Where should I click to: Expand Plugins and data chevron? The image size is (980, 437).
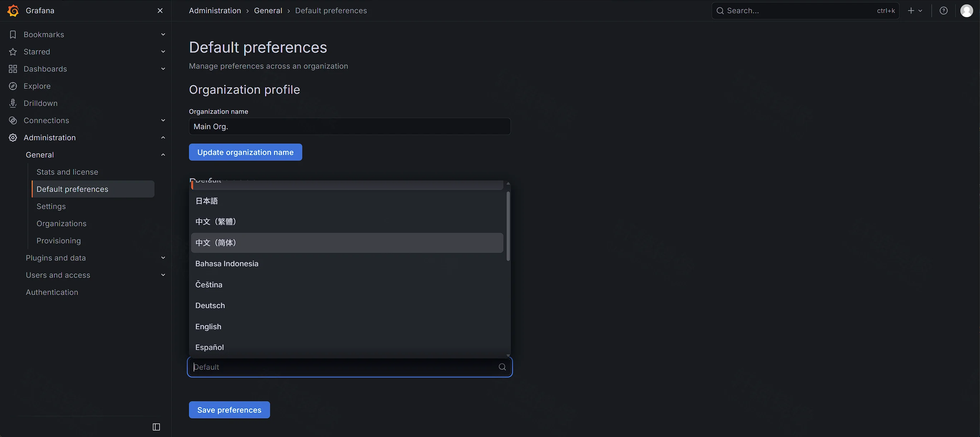[163, 258]
